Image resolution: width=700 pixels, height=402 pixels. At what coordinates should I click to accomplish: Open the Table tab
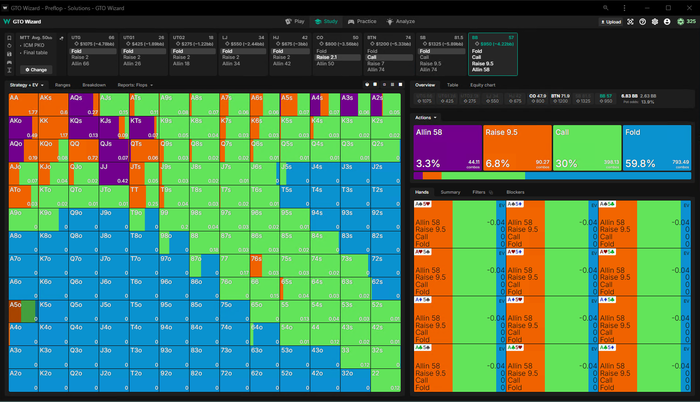(453, 85)
